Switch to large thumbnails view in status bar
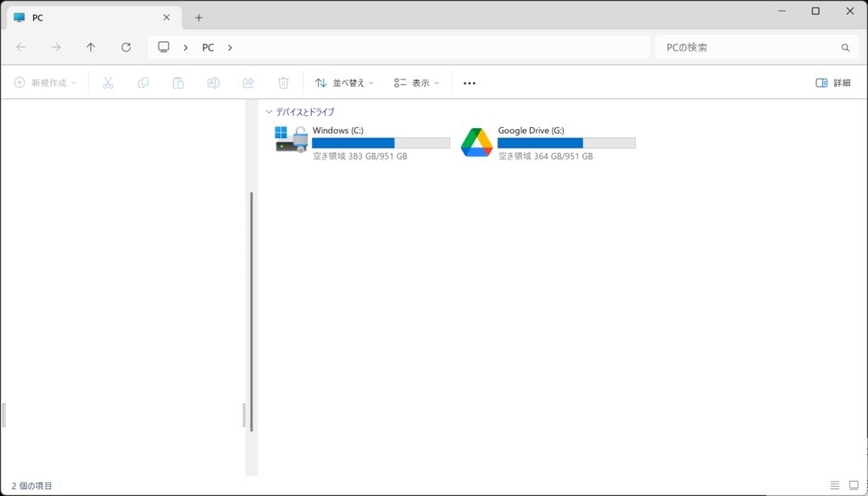Viewport: 868px width, 496px height. click(854, 486)
